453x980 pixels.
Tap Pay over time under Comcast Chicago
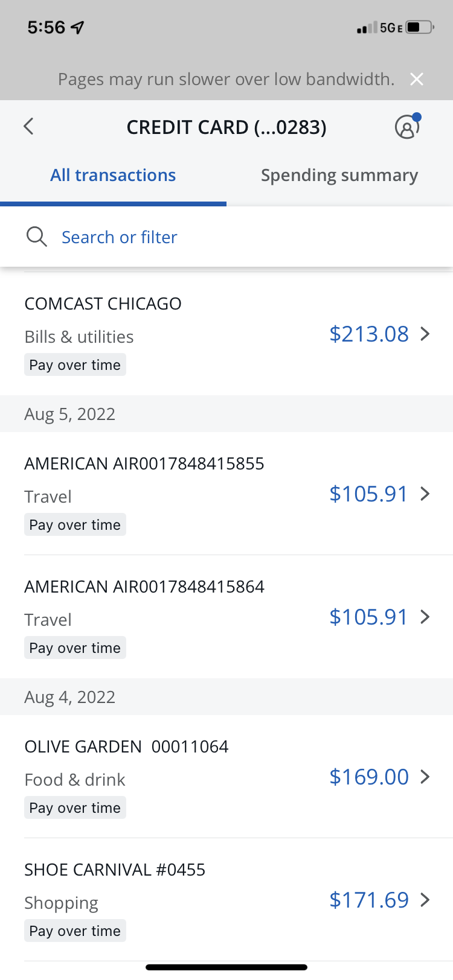click(75, 365)
